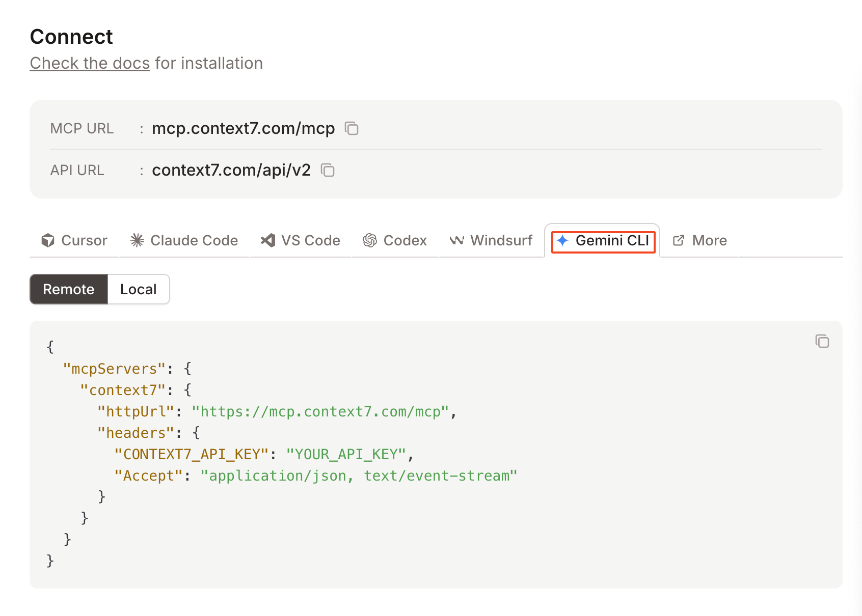This screenshot has width=862, height=616.
Task: Copy the JSON config code block
Action: [x=822, y=341]
